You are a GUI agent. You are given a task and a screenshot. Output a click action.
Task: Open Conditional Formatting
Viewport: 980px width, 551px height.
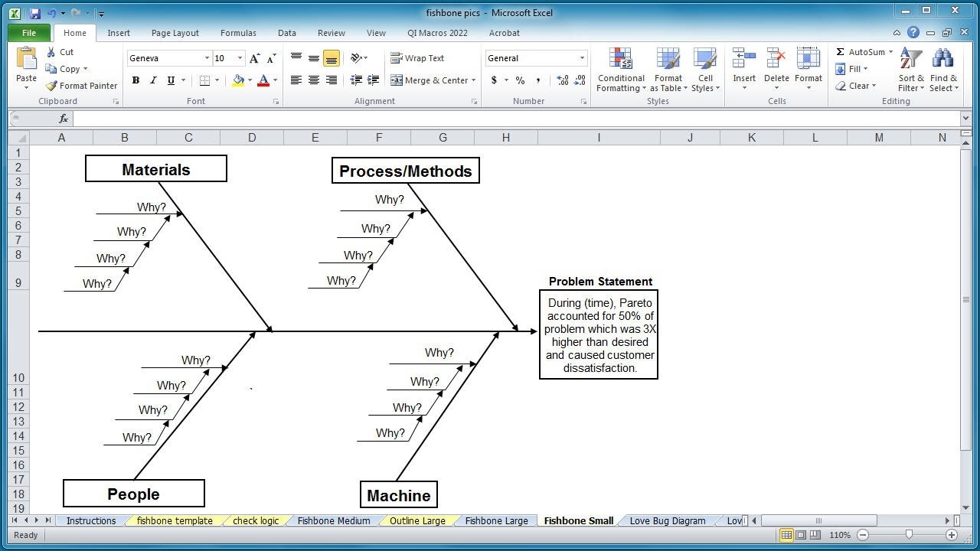tap(620, 69)
